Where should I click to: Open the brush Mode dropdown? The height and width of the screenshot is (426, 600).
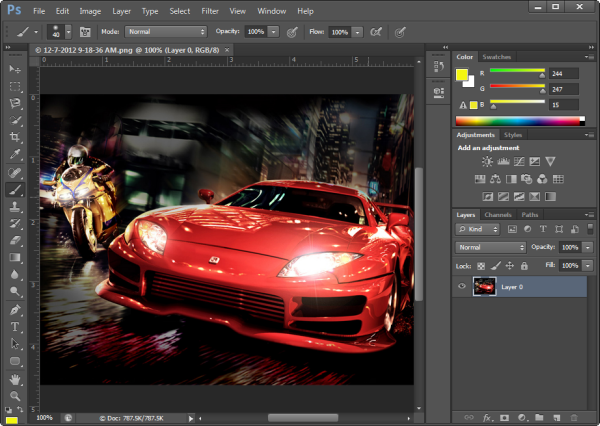click(166, 32)
